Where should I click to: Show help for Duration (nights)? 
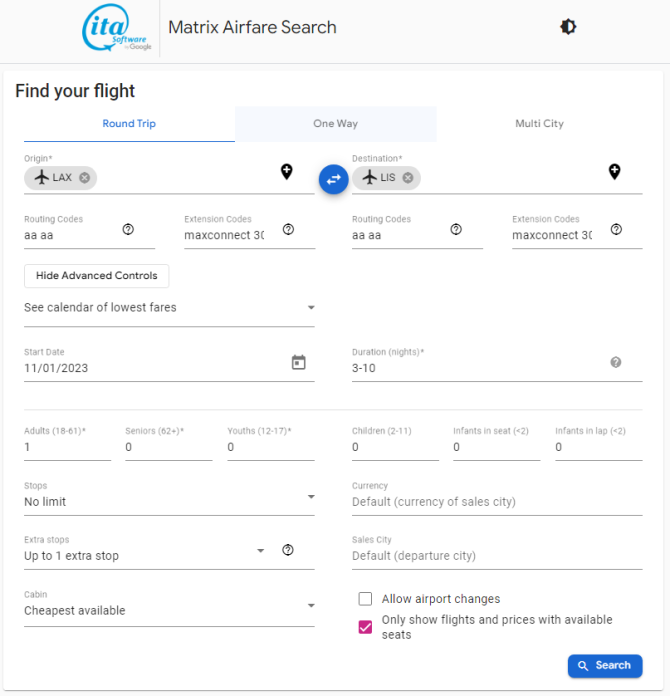[615, 363]
